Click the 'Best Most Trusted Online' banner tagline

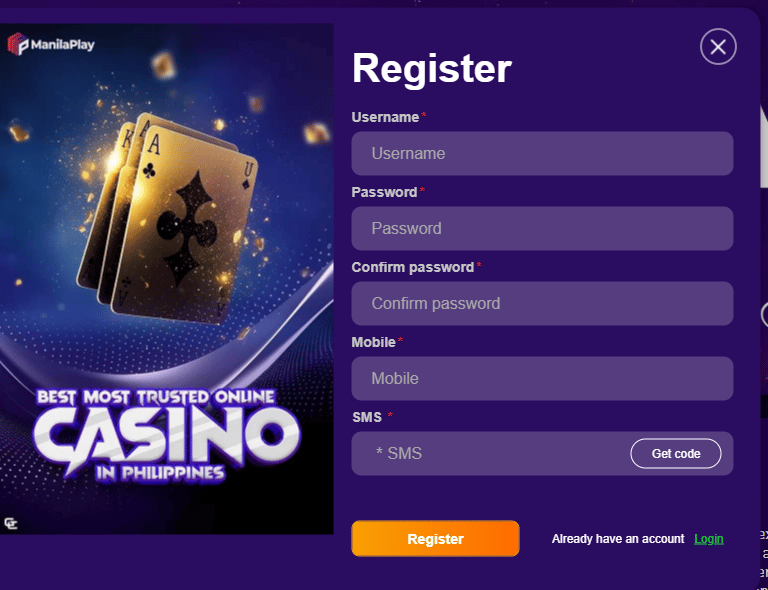pos(155,397)
